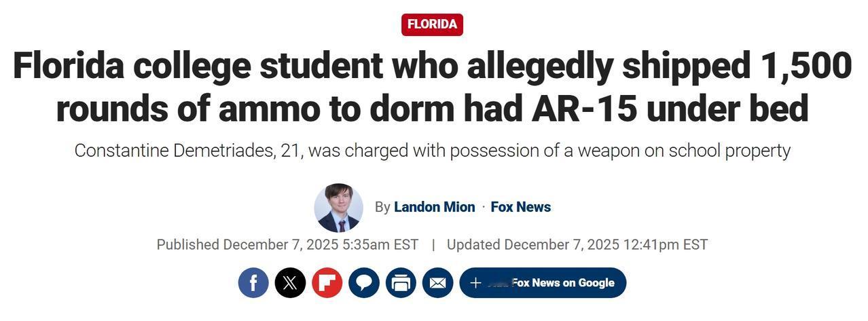Share the article on Facebook

tap(253, 282)
